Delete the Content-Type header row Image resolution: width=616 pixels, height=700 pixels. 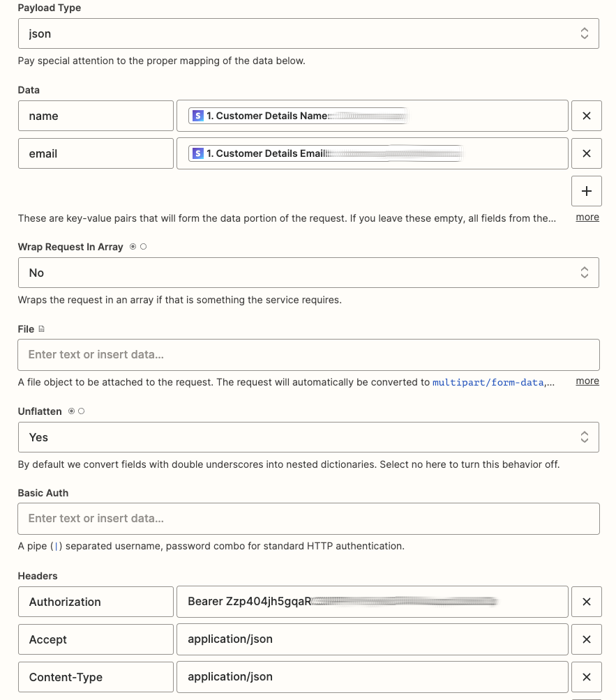tap(586, 677)
